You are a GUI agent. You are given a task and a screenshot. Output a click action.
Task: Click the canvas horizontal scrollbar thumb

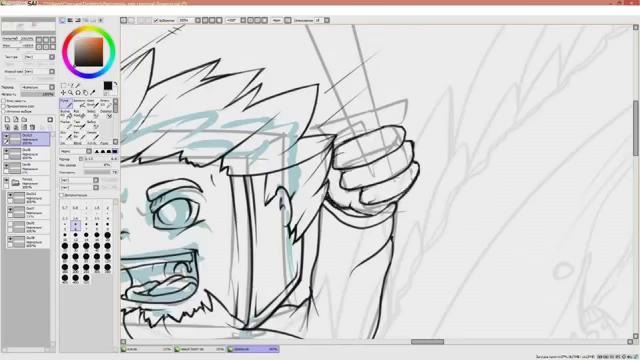(x=427, y=342)
